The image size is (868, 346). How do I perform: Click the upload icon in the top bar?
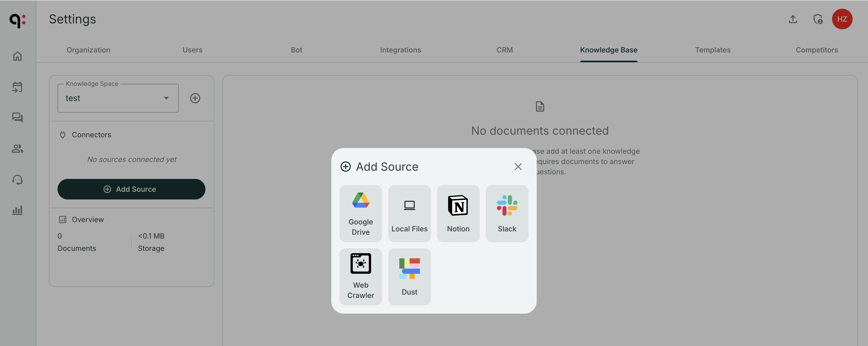(x=793, y=19)
